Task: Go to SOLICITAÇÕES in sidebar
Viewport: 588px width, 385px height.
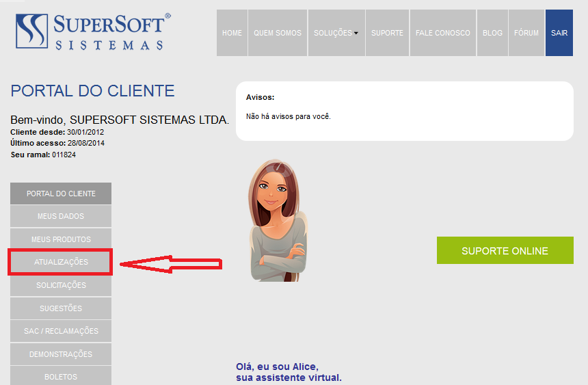Action: point(61,285)
